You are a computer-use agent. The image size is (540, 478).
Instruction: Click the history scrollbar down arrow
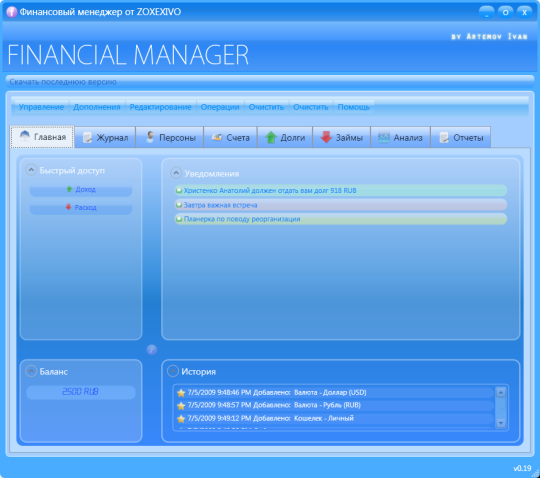(x=501, y=423)
